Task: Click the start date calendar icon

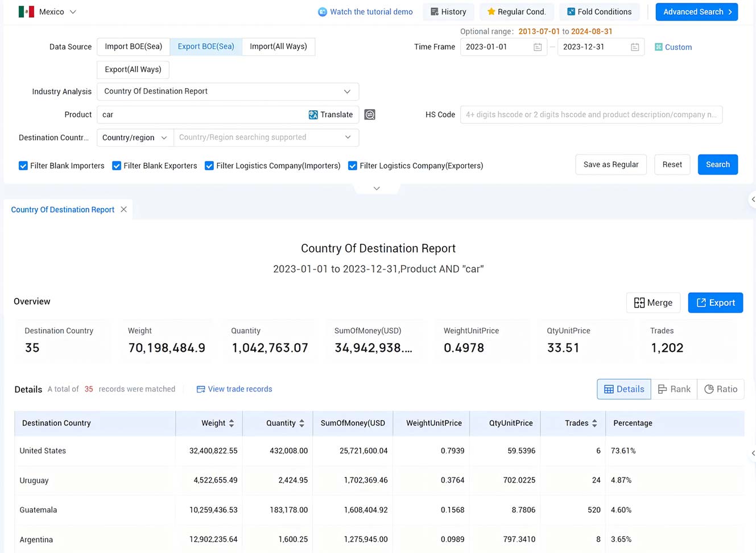Action: tap(538, 47)
